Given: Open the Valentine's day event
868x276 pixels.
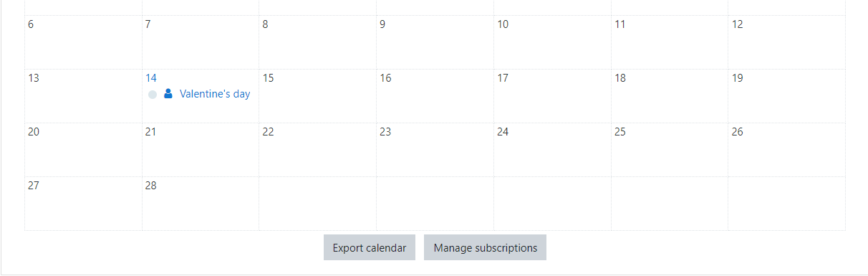Looking at the screenshot, I should (215, 94).
